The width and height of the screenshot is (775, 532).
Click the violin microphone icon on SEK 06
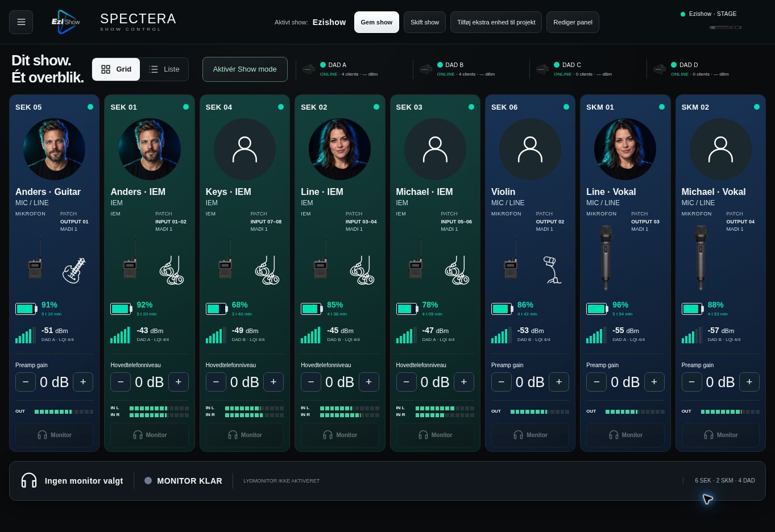(x=552, y=270)
